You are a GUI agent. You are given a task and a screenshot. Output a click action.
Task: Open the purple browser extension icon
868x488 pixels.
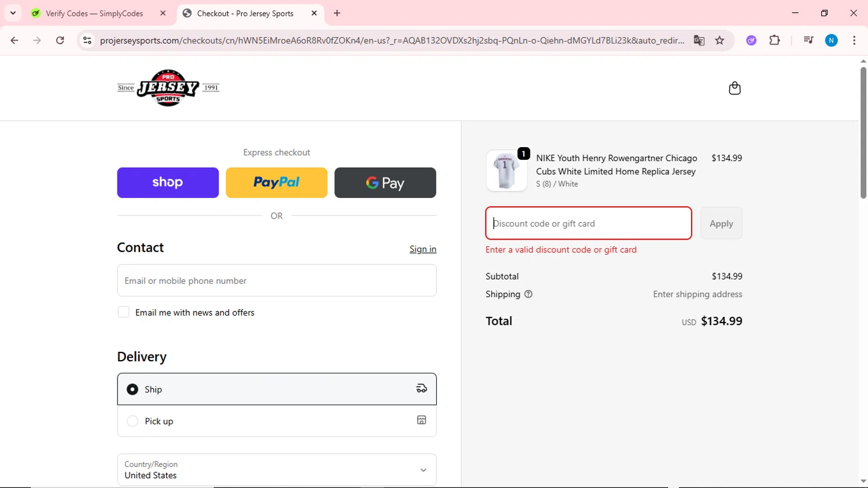coord(751,41)
